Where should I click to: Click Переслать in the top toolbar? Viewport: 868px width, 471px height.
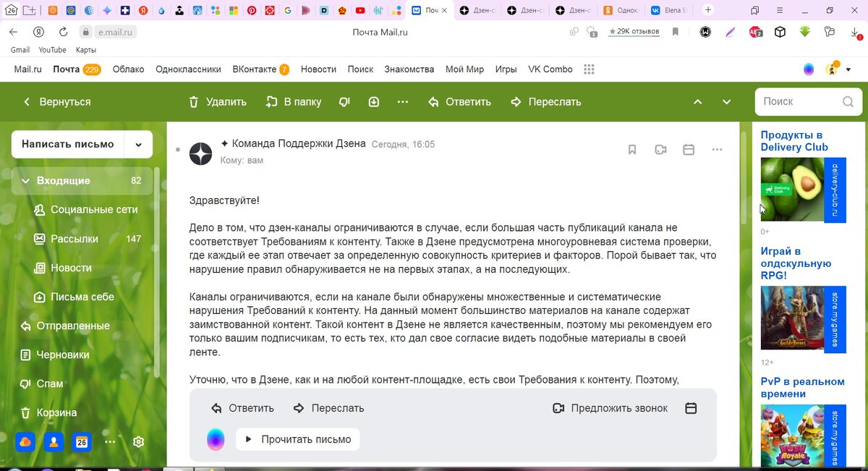[546, 102]
